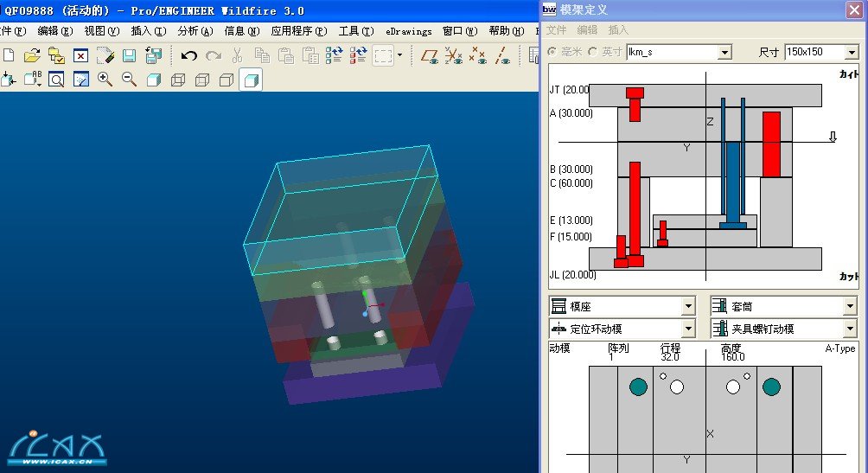Open the 编辑(E) menu in Pro/ENGINEER

tap(54, 31)
